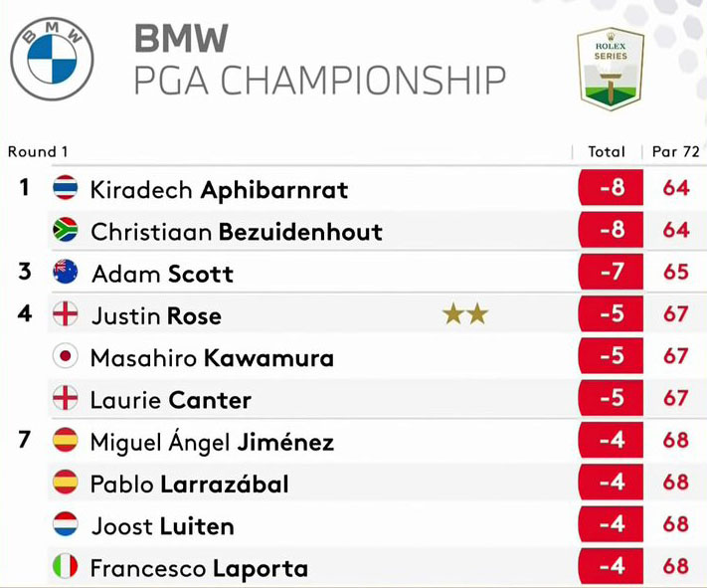Click Christiaan Bezuidenhout's 64 round score
Image resolution: width=707 pixels, height=588 pixels.
pyautogui.click(x=676, y=230)
